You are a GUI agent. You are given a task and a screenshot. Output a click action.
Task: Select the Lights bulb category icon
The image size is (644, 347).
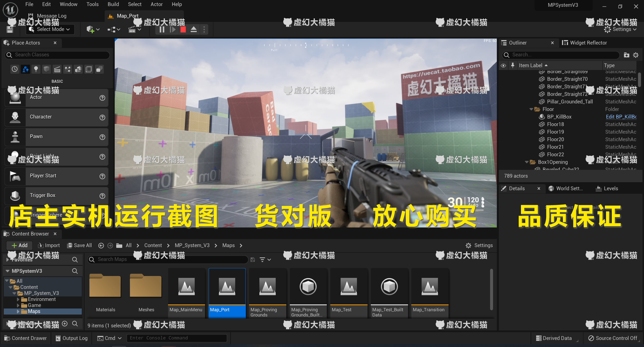coord(36,69)
